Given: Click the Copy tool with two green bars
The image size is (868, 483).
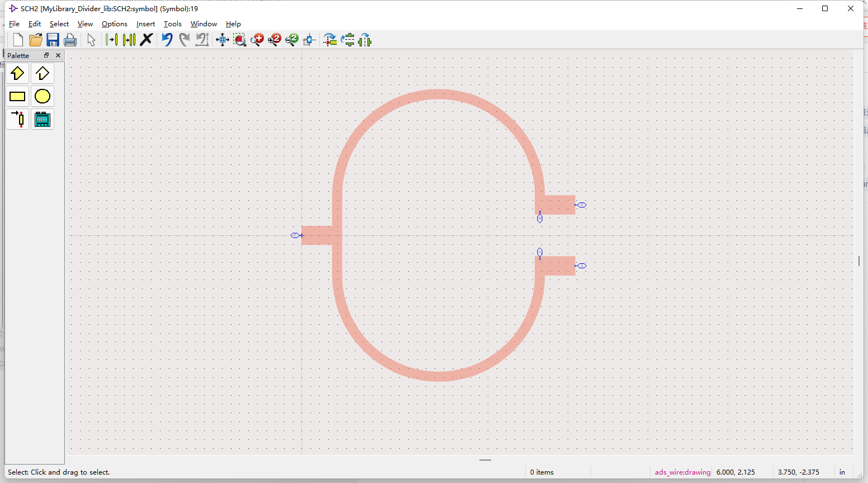Looking at the screenshot, I should pos(129,40).
